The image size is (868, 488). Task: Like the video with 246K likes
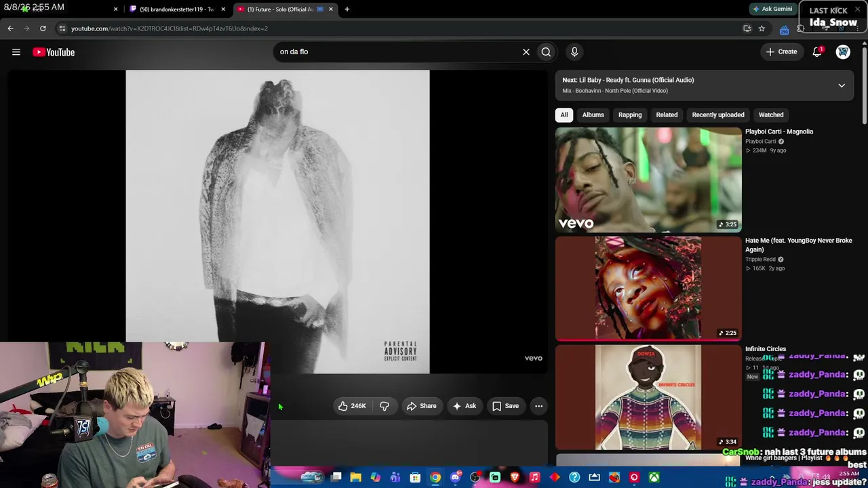click(x=352, y=406)
